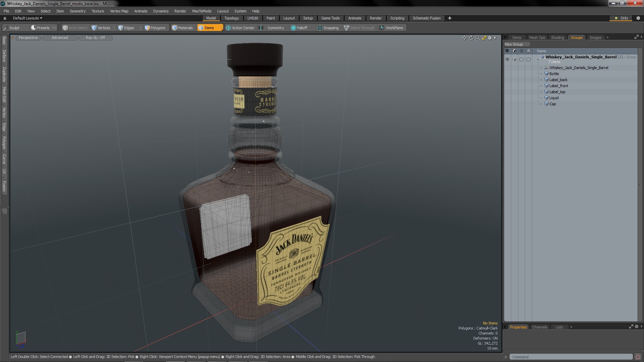Toggle the second checkbox in the Whiskey group row
This screenshot has width=644, height=362.
tap(528, 59)
